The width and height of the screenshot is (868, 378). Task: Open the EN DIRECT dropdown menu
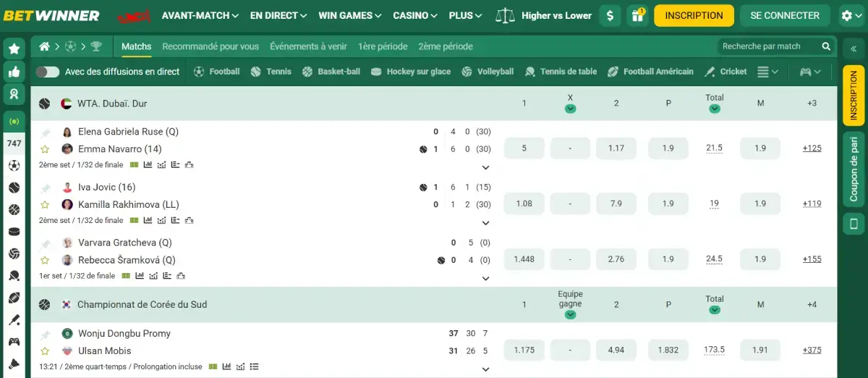coord(278,15)
